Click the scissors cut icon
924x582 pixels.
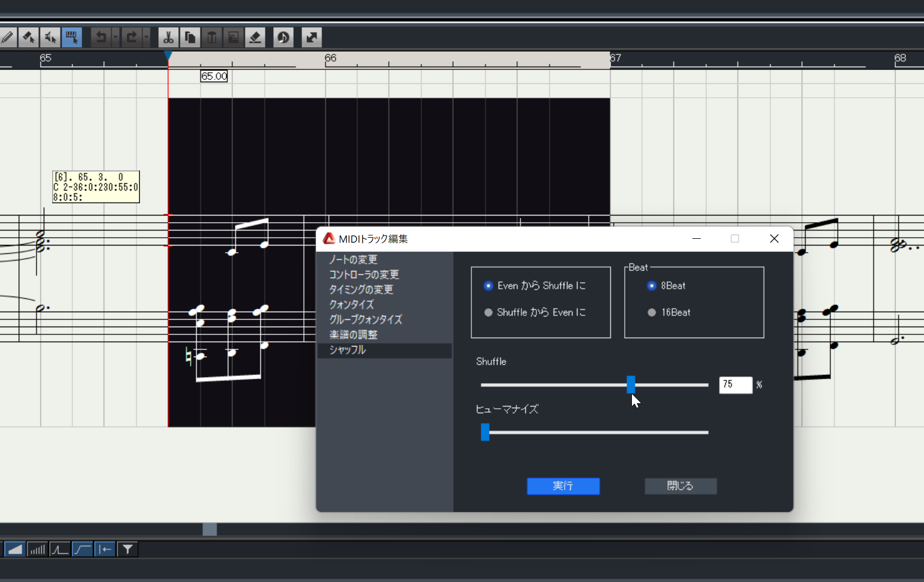pyautogui.click(x=168, y=37)
